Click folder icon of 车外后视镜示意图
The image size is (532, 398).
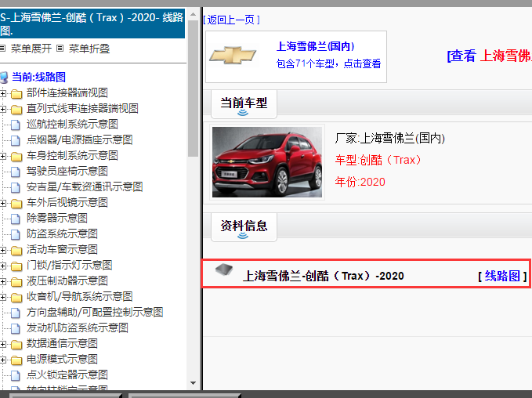16,203
